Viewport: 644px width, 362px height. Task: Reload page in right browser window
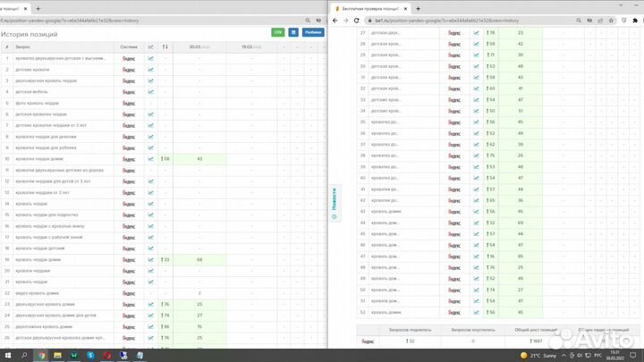[359, 20]
